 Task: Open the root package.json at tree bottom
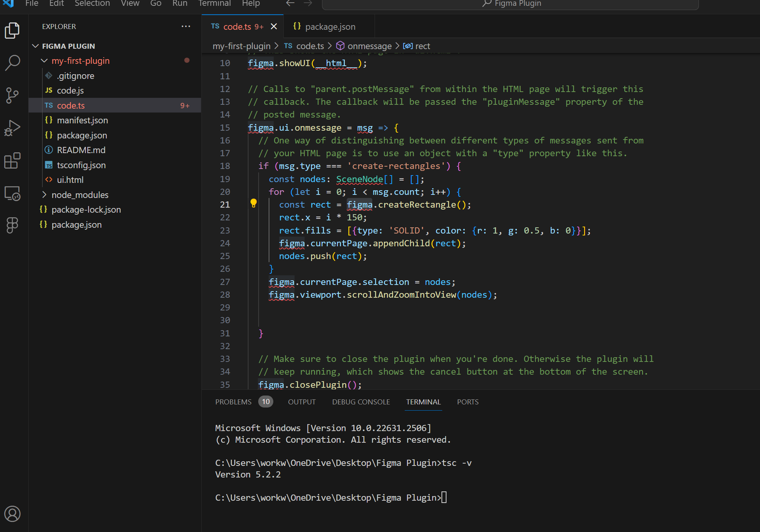pos(77,225)
